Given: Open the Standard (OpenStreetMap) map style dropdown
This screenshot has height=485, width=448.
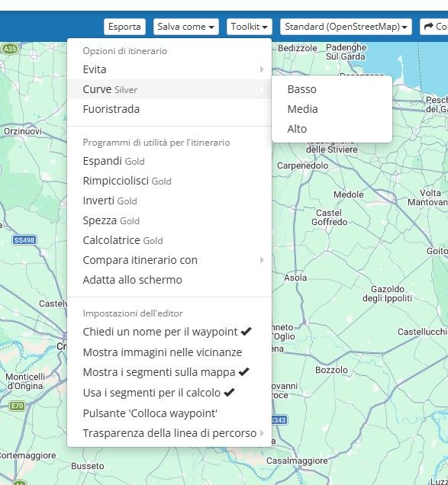Looking at the screenshot, I should (x=346, y=27).
